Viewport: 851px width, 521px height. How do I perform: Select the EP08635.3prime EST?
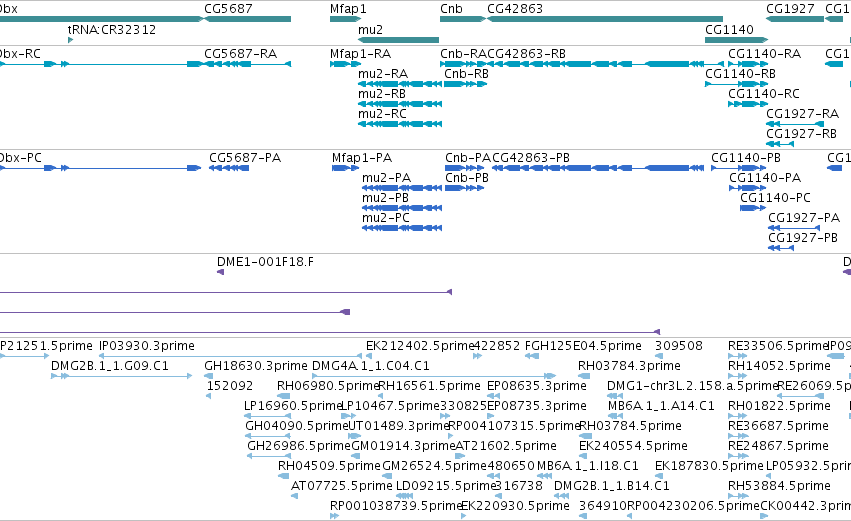pyautogui.click(x=494, y=396)
